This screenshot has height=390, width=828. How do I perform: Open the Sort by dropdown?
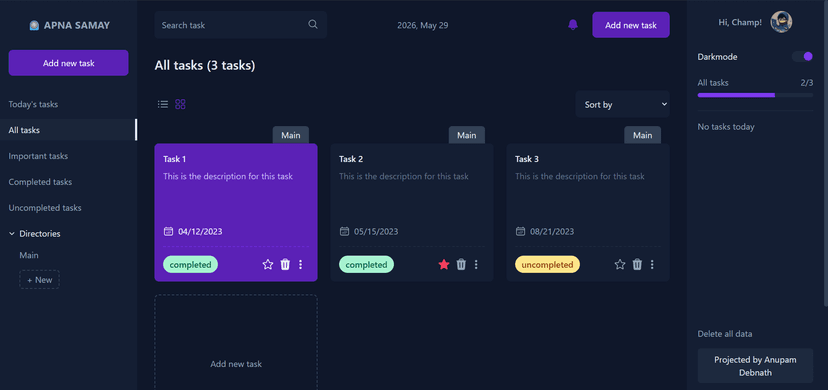point(623,104)
